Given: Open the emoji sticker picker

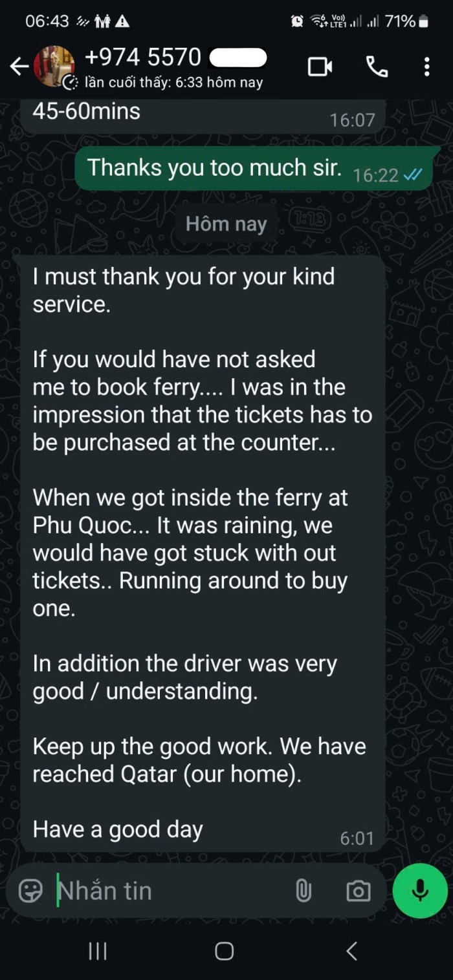Looking at the screenshot, I should [x=30, y=891].
